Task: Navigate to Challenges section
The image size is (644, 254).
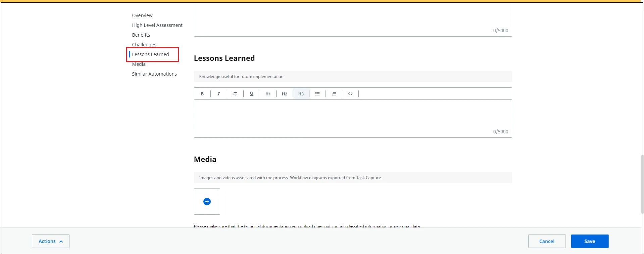Action: pyautogui.click(x=144, y=45)
